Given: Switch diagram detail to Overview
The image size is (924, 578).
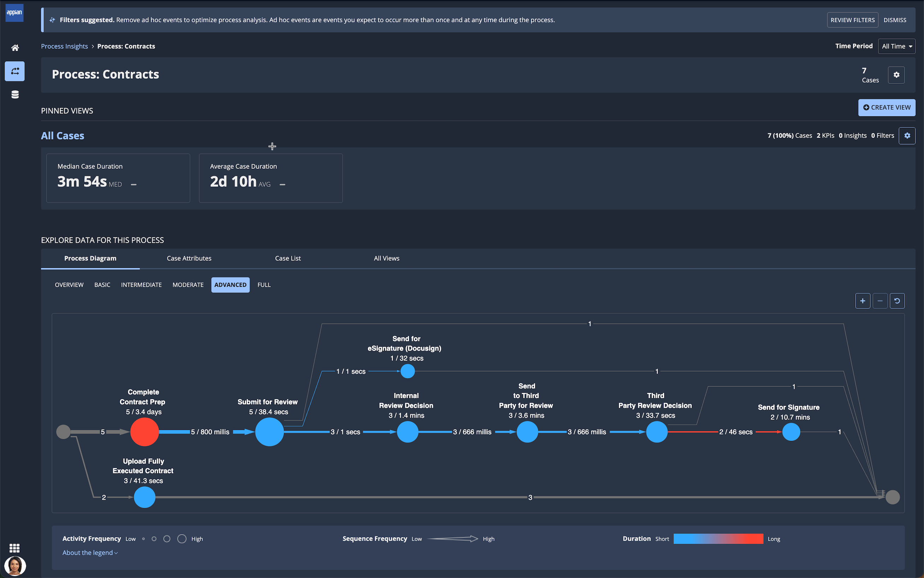Looking at the screenshot, I should [69, 285].
